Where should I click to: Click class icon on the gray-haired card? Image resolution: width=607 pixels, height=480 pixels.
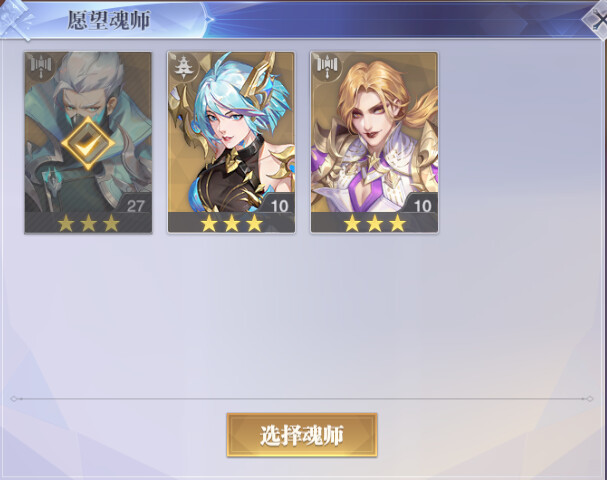coord(40,65)
